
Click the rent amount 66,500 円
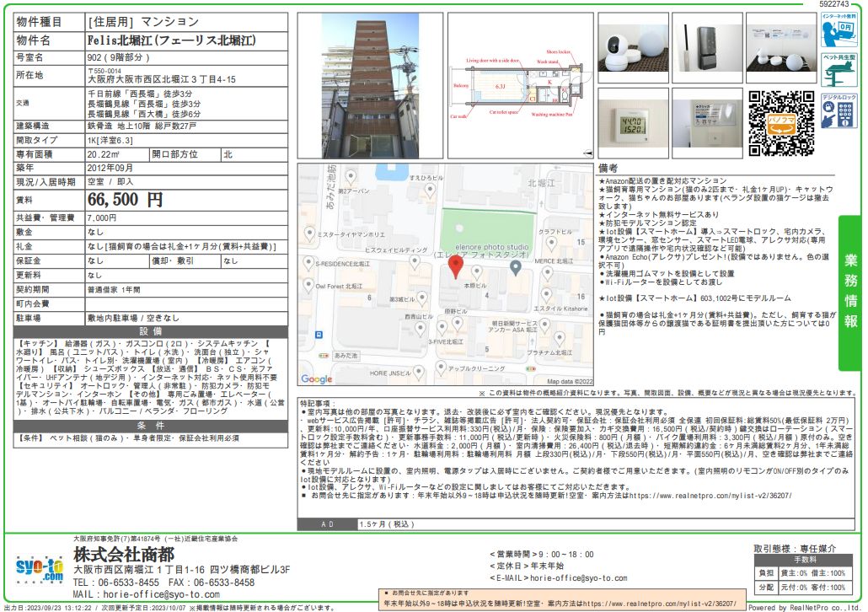125,200
